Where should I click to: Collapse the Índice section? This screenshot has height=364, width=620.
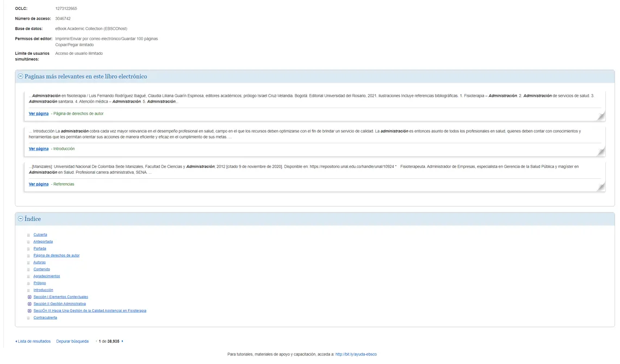point(21,218)
